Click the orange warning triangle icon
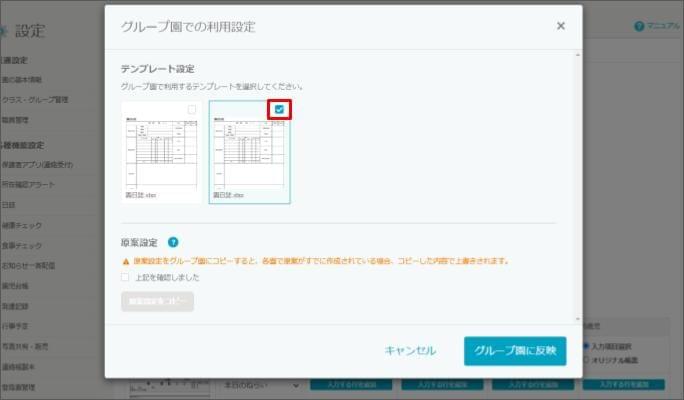684x400 pixels. pos(126,261)
